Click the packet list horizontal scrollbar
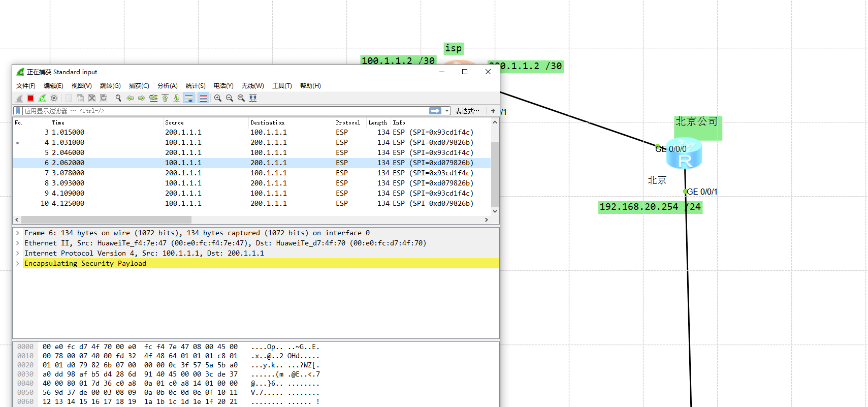This screenshot has width=868, height=407. pos(107,220)
